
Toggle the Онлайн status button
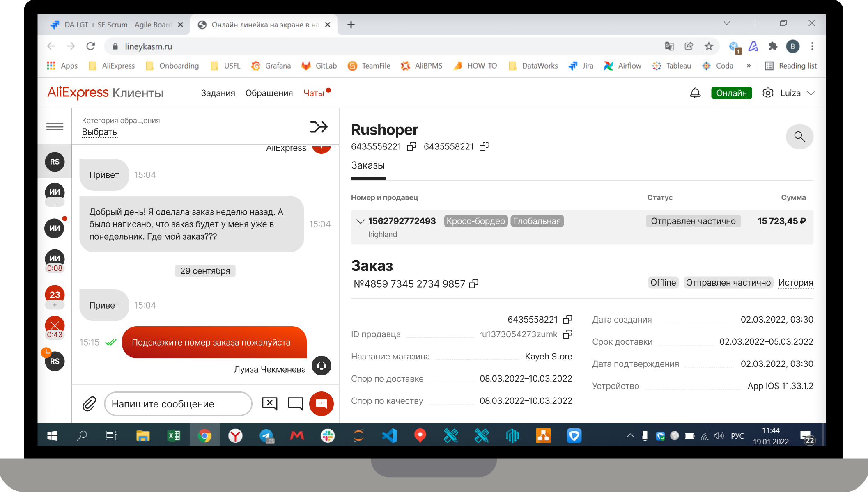pyautogui.click(x=731, y=93)
